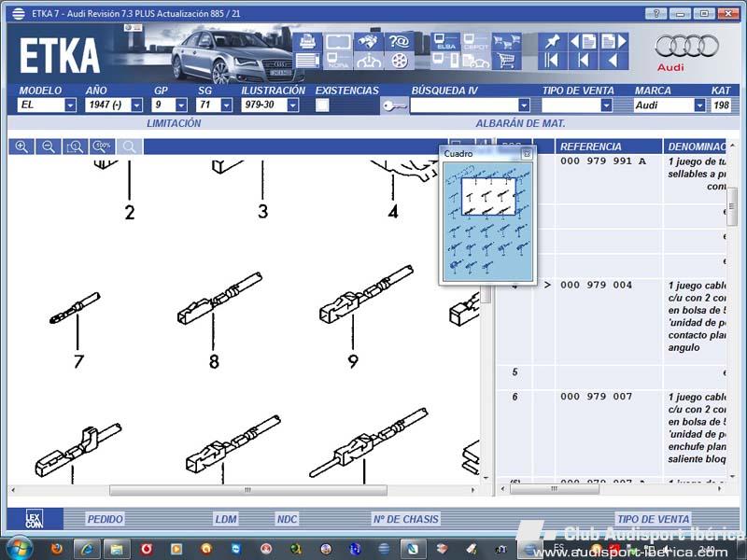Click the Búsqueda IV input field
747x560 pixels.
click(x=464, y=105)
